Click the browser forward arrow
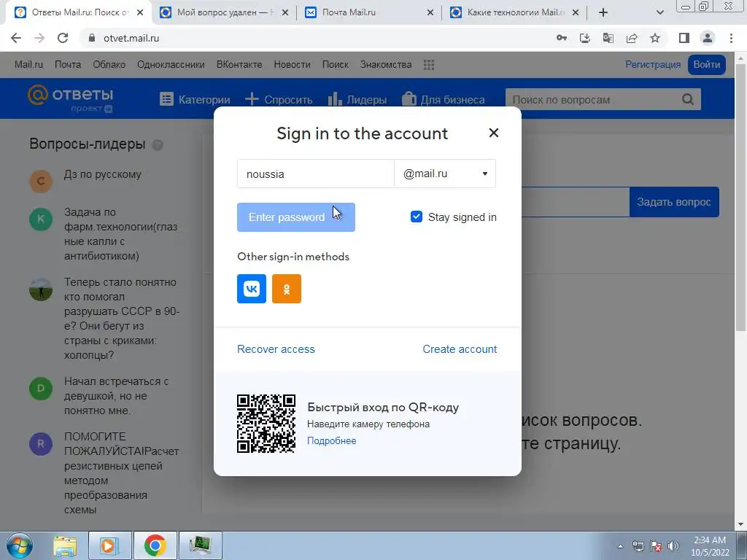 click(39, 38)
